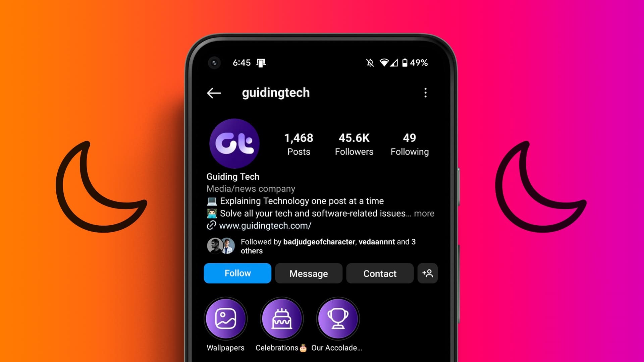Tap the screen recording status bar icon
The height and width of the screenshot is (362, 644).
tap(262, 62)
